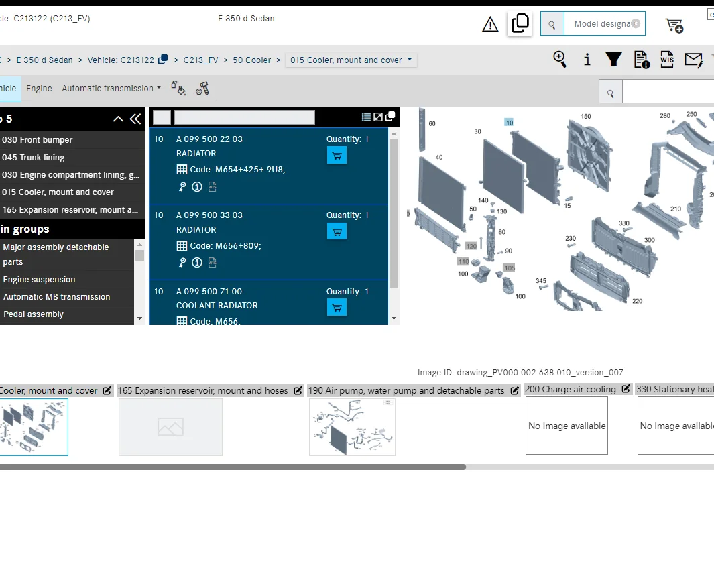
Task: Collapse the sidebar group with up chevron
Action: click(x=118, y=119)
